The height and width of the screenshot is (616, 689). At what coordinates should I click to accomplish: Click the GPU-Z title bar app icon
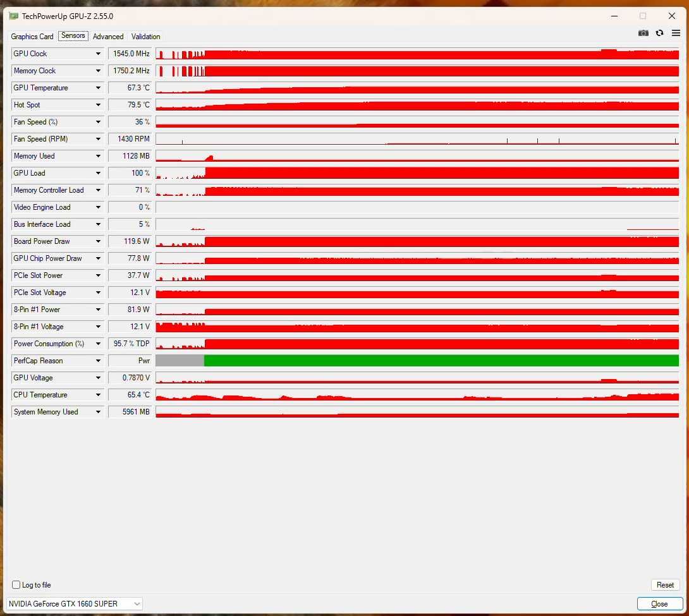coord(14,16)
